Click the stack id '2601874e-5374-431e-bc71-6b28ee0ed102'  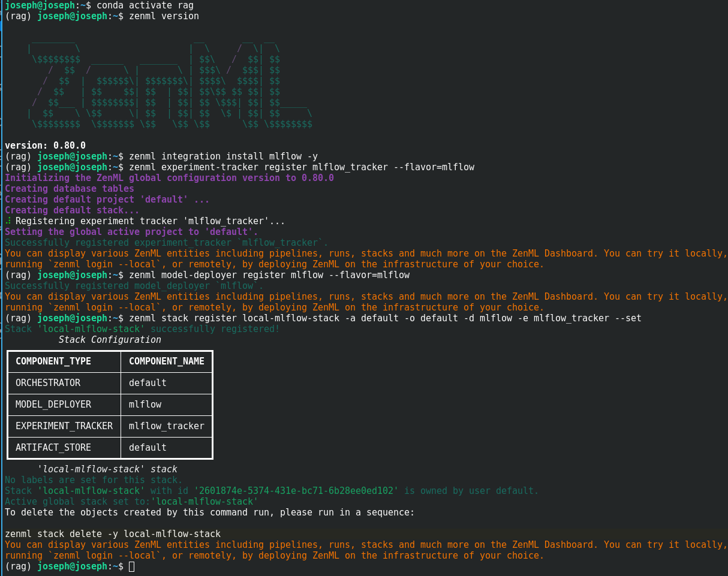click(x=296, y=491)
